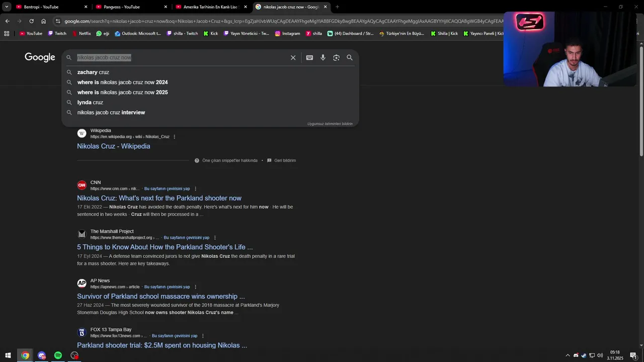Open the Shilla | Kick bookmark
This screenshot has height=362, width=644.
pyautogui.click(x=444, y=34)
